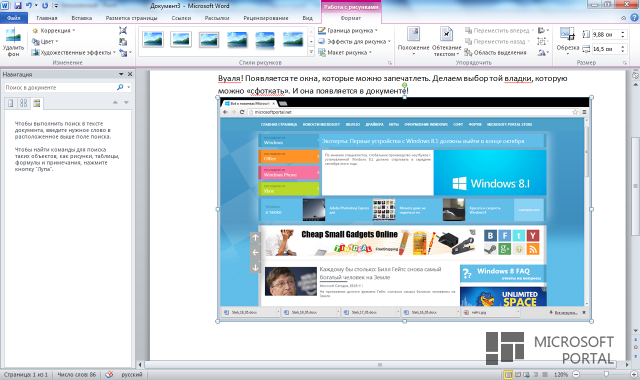Click the русский language indicator in status bar
The image size is (640, 380).
[x=132, y=374]
